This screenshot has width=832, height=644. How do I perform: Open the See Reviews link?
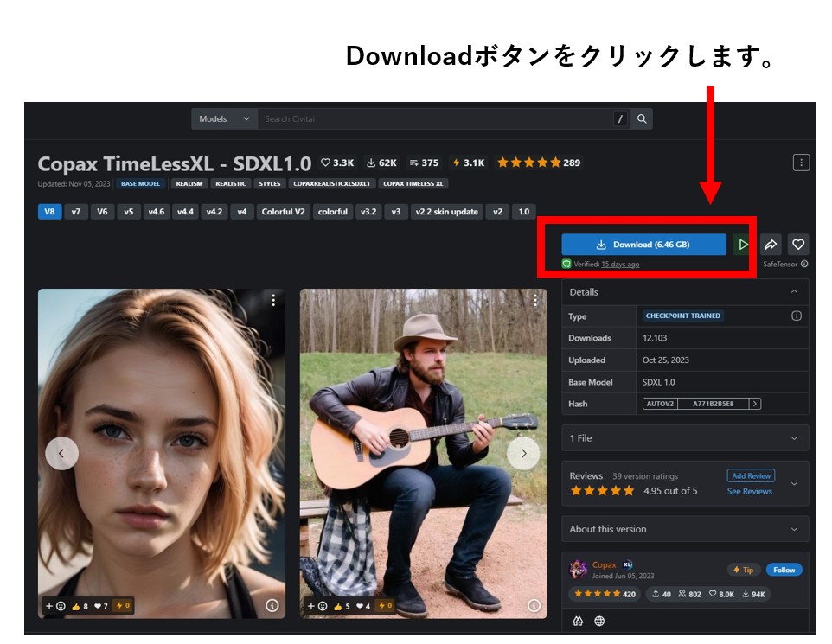coord(749,491)
